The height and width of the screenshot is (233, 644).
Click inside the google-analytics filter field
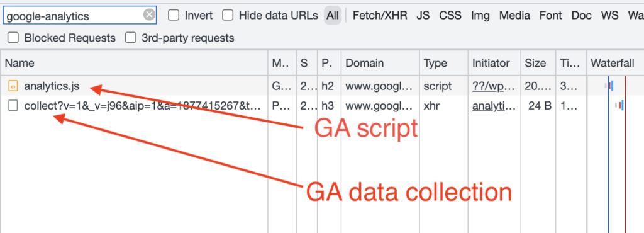74,16
